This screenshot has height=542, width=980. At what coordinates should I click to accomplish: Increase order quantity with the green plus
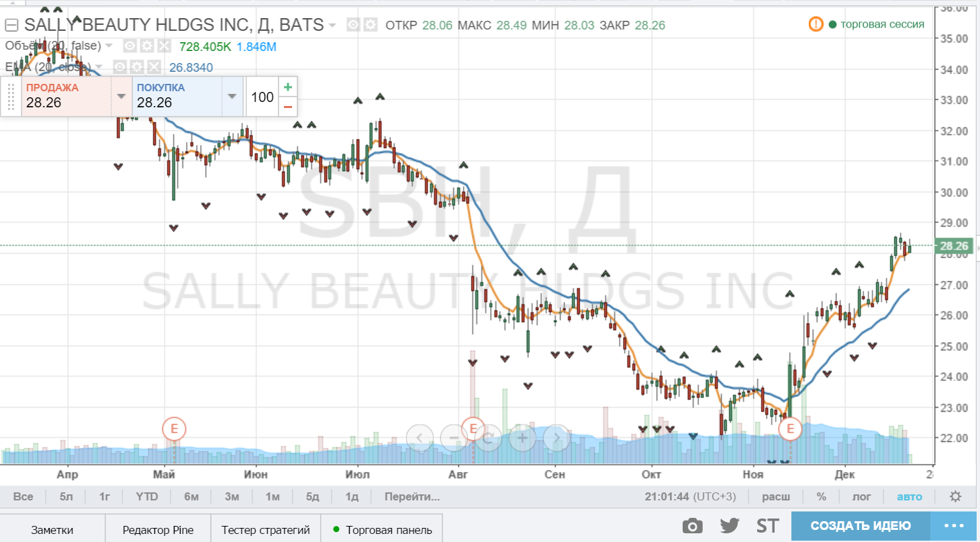(x=288, y=87)
